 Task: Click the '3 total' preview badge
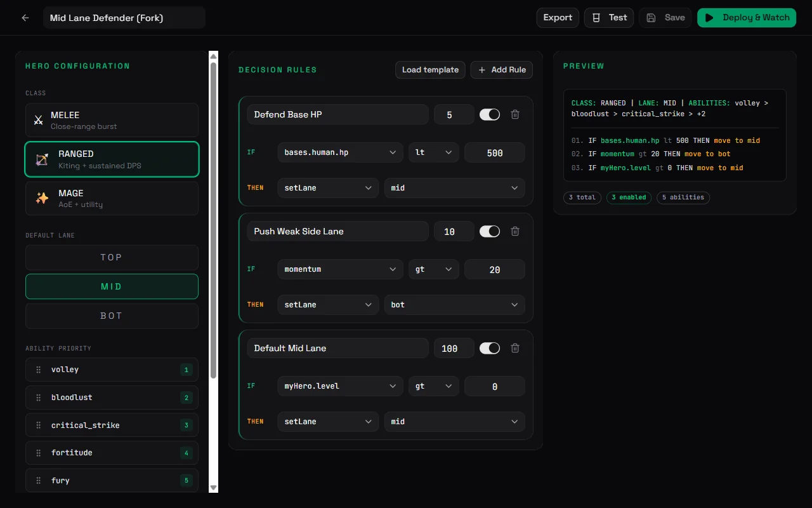tap(582, 197)
